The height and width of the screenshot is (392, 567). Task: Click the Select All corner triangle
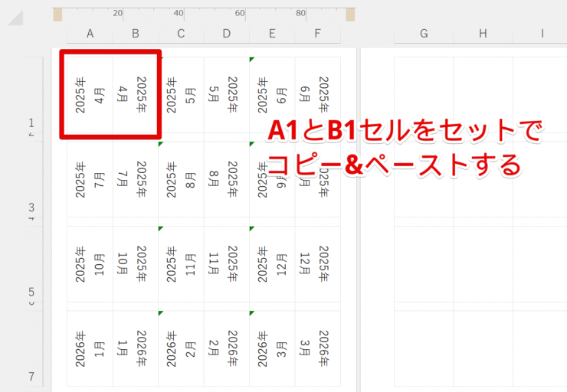15,18
